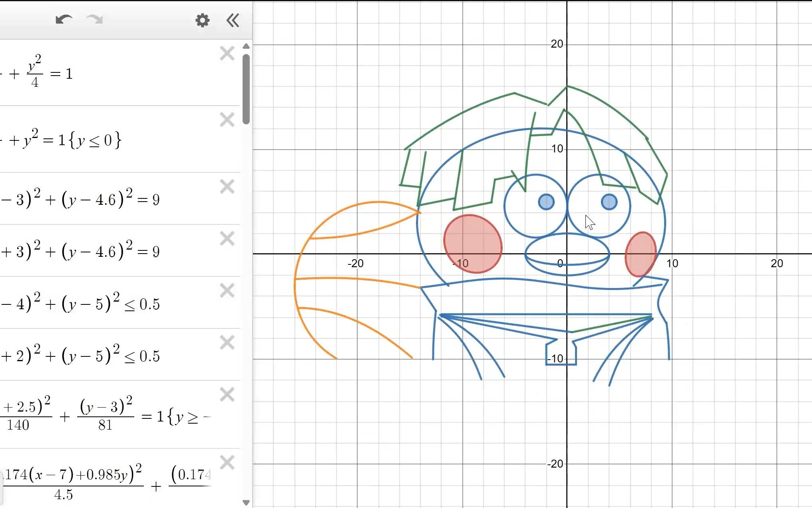
Task: Click the scroll-up arrow of expression list
Action: coord(246,46)
